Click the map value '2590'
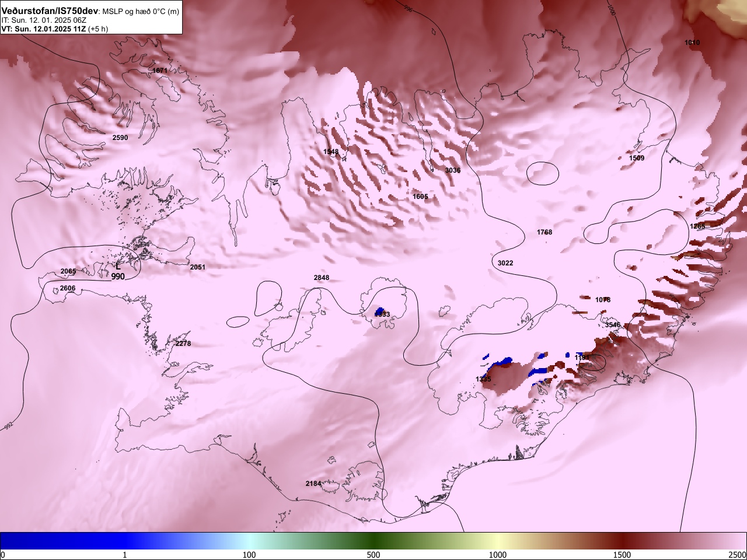 click(x=120, y=138)
